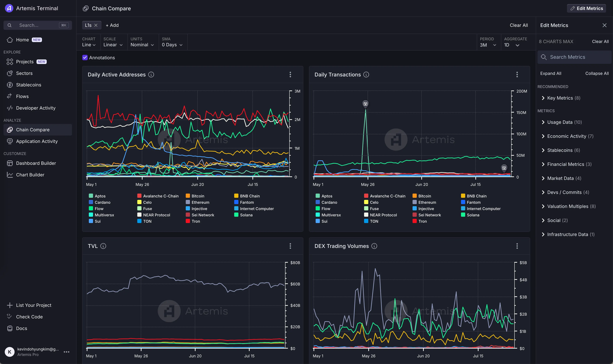Click the Search Metrics input field

[574, 57]
